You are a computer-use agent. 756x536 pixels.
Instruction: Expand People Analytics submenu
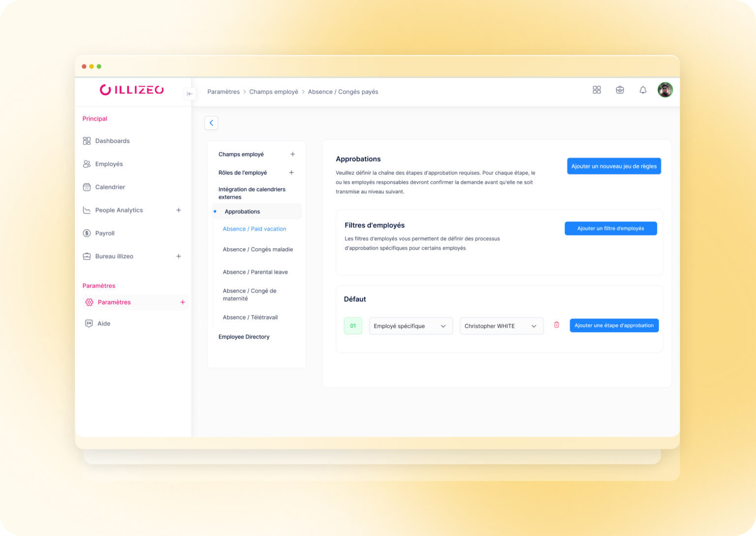(x=179, y=210)
